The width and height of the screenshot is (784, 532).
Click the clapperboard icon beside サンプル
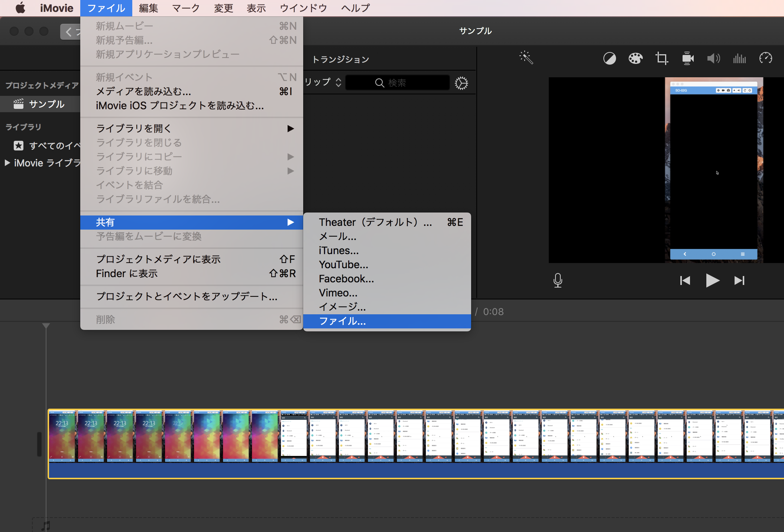[19, 104]
